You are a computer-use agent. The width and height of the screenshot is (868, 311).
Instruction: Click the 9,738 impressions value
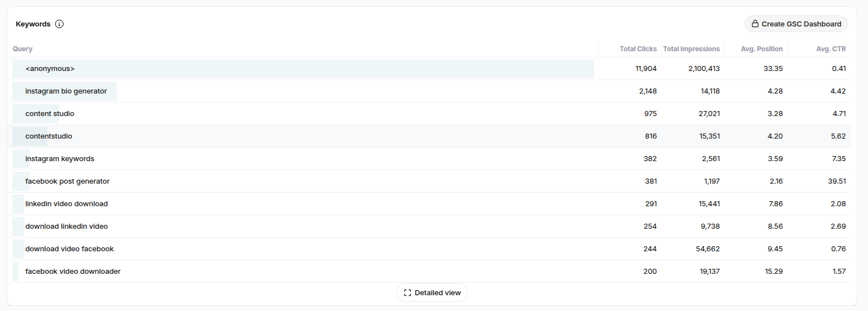[x=710, y=226]
